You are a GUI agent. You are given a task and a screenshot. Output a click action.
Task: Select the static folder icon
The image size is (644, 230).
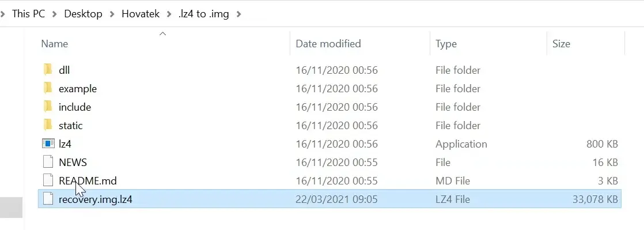coord(48,125)
